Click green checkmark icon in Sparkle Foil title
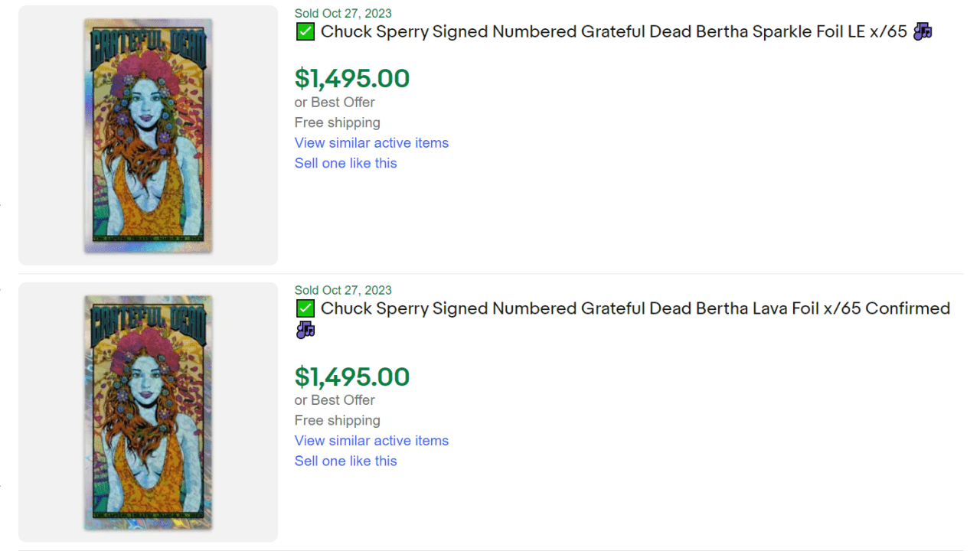This screenshot has height=551, width=980. [x=305, y=32]
